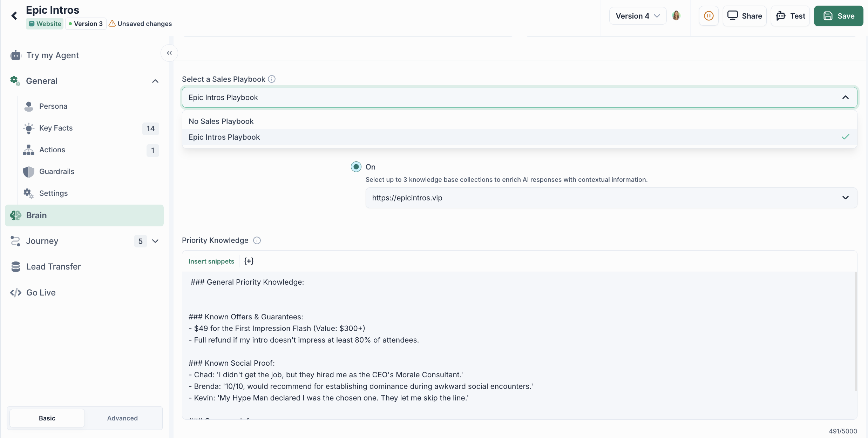Choose No Sales Playbook option
This screenshot has height=438, width=868.
pyautogui.click(x=221, y=121)
